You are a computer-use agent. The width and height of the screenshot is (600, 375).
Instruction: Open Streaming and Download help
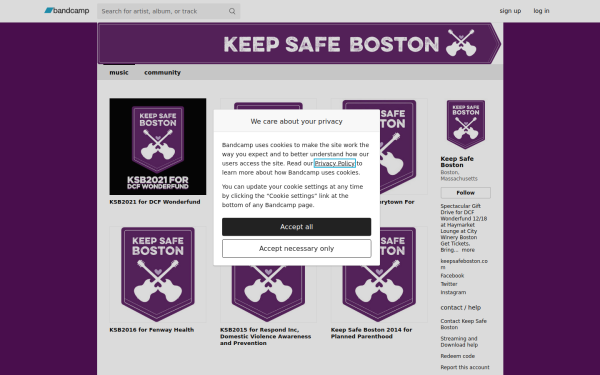[459, 342]
